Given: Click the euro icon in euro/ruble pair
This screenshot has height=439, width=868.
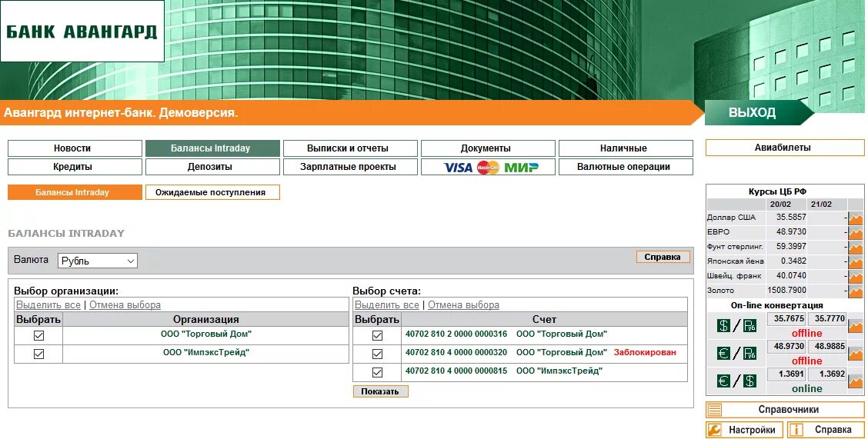Looking at the screenshot, I should coord(723,354).
